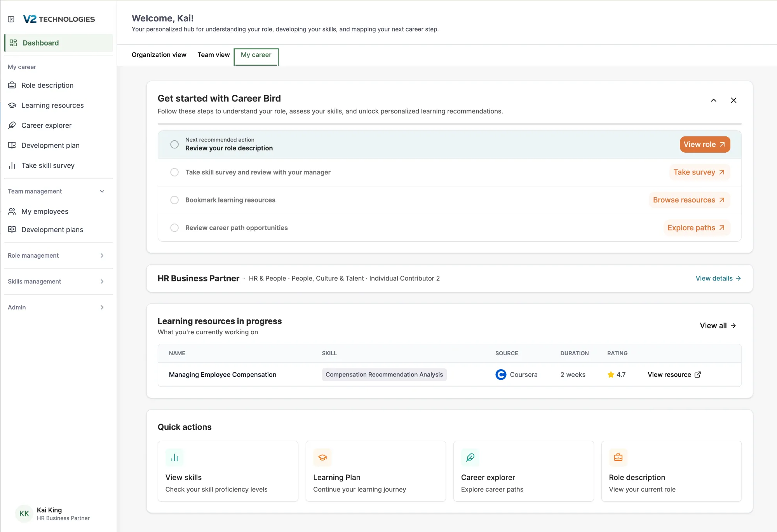This screenshot has height=532, width=777.
Task: Click the Take survey button
Action: 699,172
